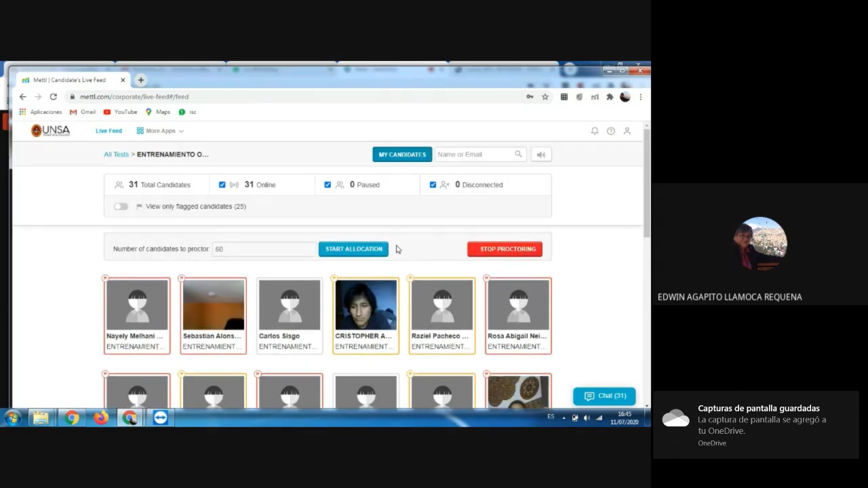Viewport: 868px width, 488px height.
Task: Uncheck the Disconnected candidates checkbox
Action: (x=433, y=184)
